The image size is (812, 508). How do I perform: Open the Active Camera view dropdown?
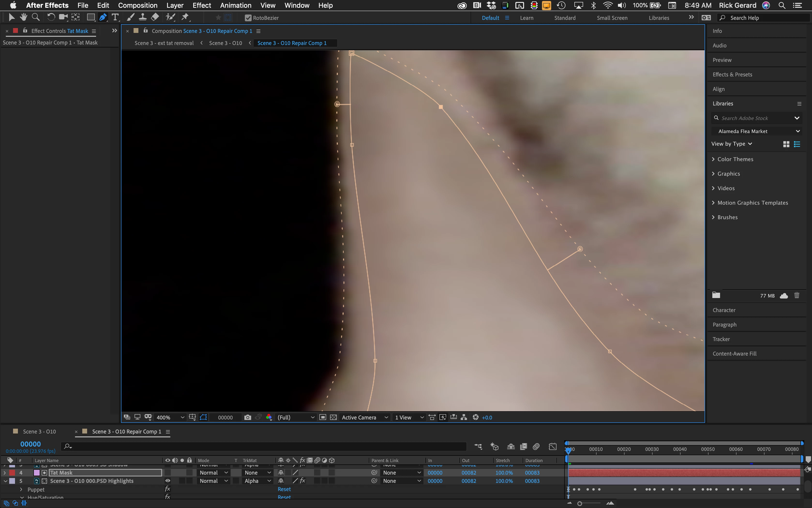365,417
